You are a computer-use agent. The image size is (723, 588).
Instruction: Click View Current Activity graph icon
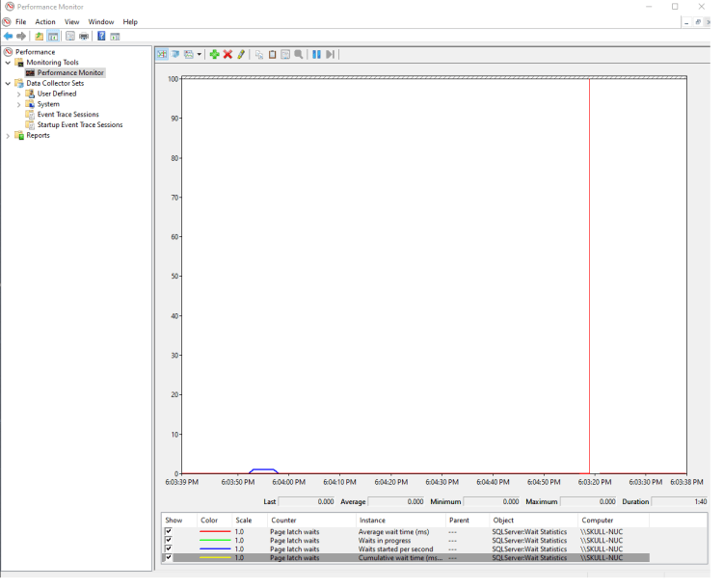coord(162,55)
